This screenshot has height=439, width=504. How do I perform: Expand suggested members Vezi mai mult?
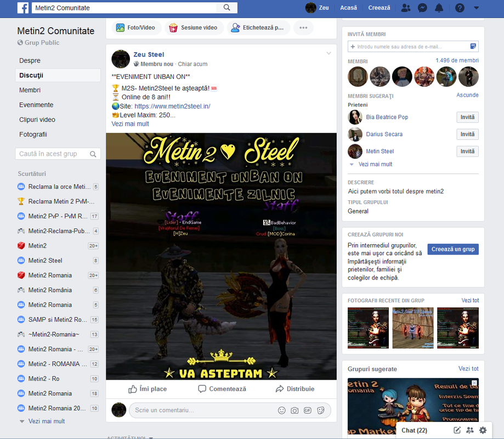click(375, 164)
